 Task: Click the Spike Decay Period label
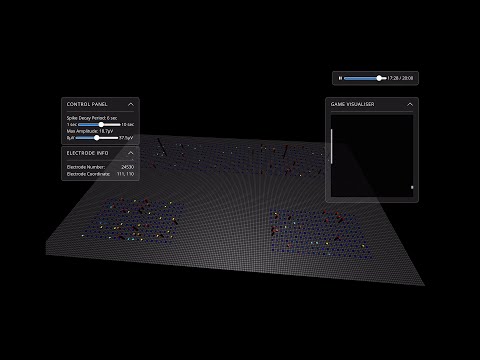coord(92,118)
